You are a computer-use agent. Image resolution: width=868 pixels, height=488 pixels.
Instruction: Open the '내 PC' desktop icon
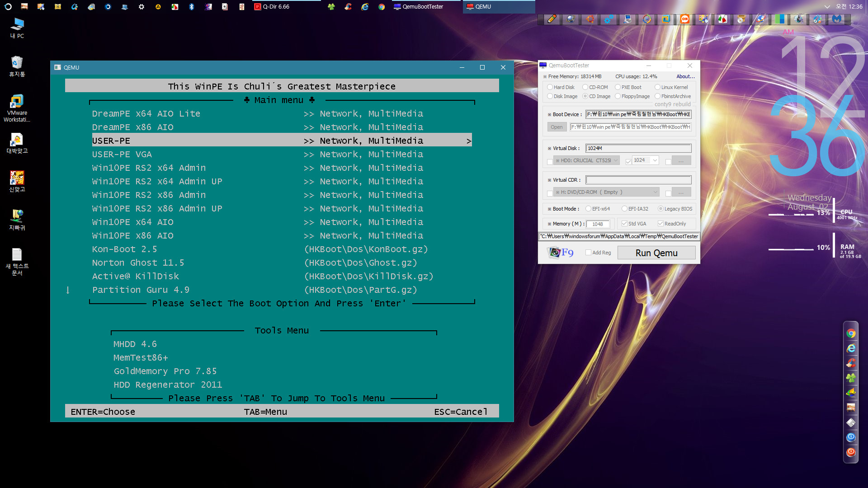click(17, 28)
